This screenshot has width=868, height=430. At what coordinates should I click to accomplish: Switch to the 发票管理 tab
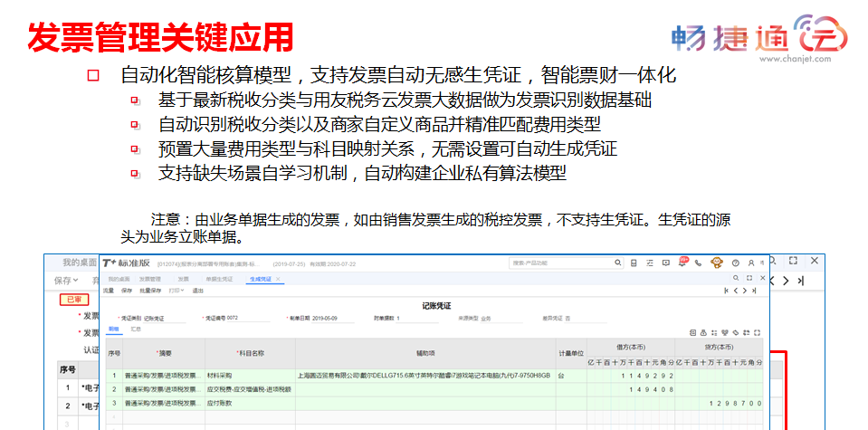[x=149, y=279]
